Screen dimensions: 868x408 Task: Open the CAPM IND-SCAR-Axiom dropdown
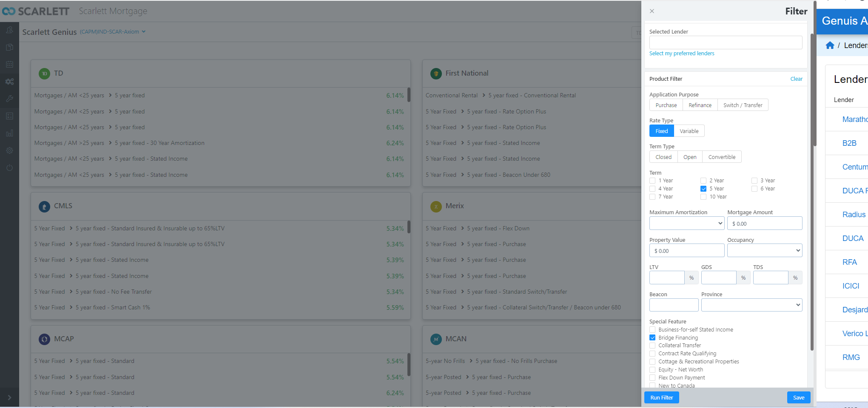[113, 32]
